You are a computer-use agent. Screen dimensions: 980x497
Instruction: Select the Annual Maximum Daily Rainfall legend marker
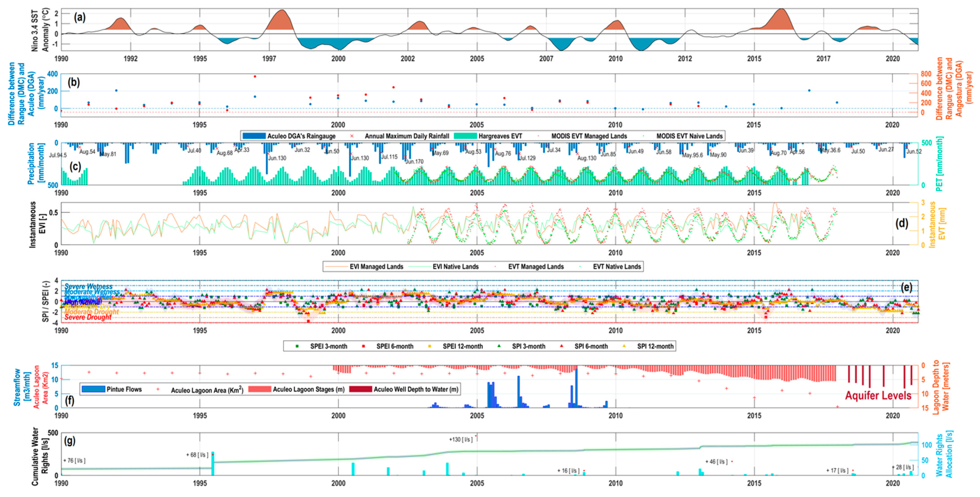tap(352, 136)
